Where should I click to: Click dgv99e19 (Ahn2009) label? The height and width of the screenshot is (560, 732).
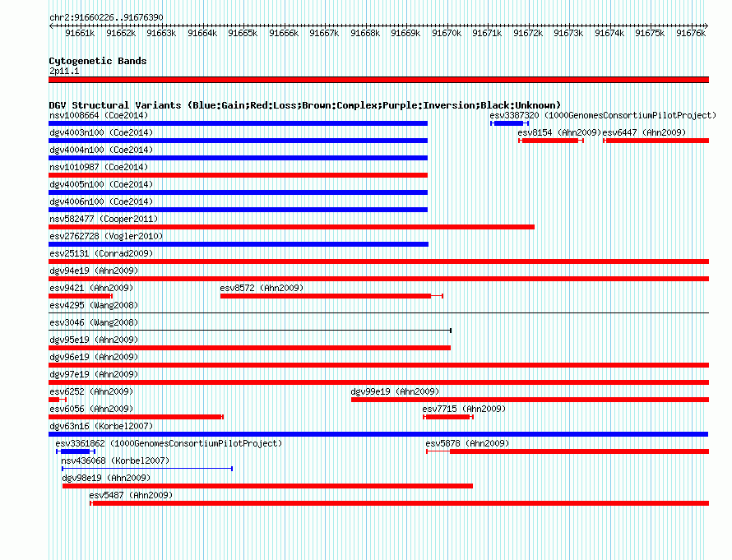[395, 391]
